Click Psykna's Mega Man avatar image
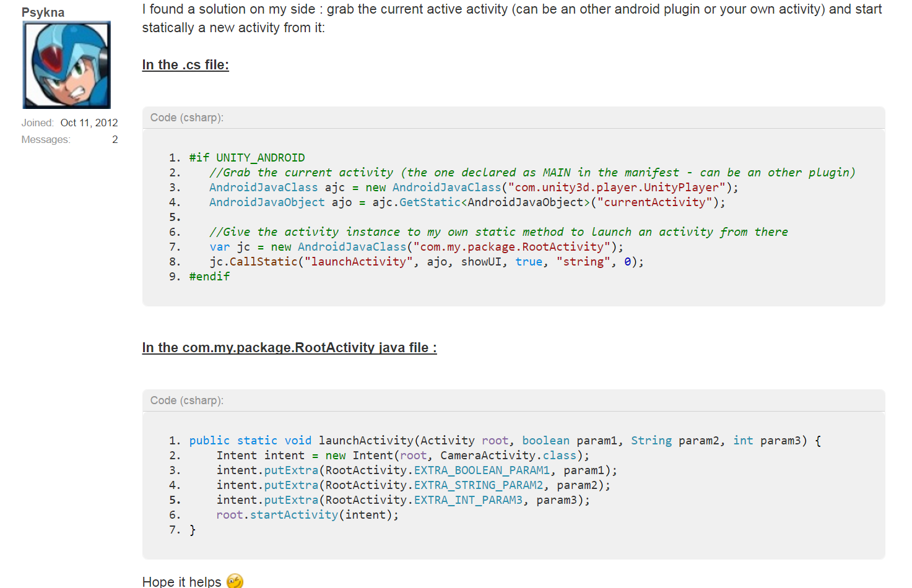Screen dimensions: 912x588 point(67,65)
